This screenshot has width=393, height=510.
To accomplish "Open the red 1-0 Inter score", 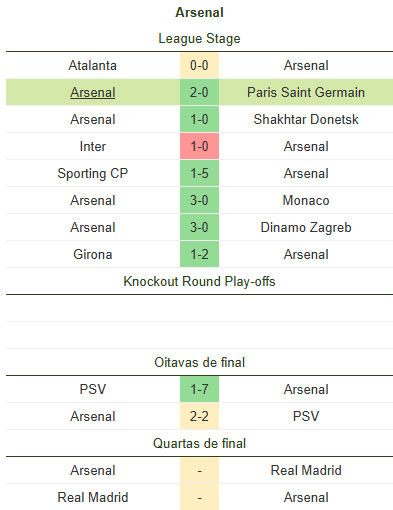I will [199, 146].
